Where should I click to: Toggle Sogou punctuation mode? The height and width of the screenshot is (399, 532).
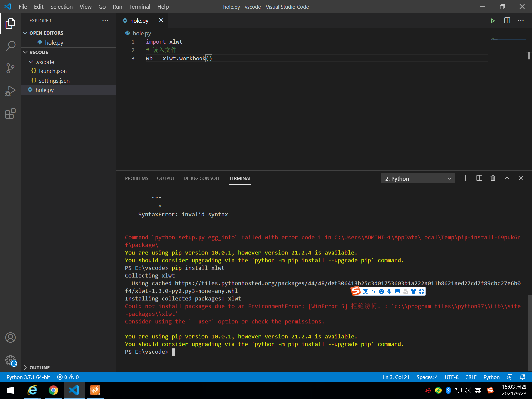pos(373,292)
